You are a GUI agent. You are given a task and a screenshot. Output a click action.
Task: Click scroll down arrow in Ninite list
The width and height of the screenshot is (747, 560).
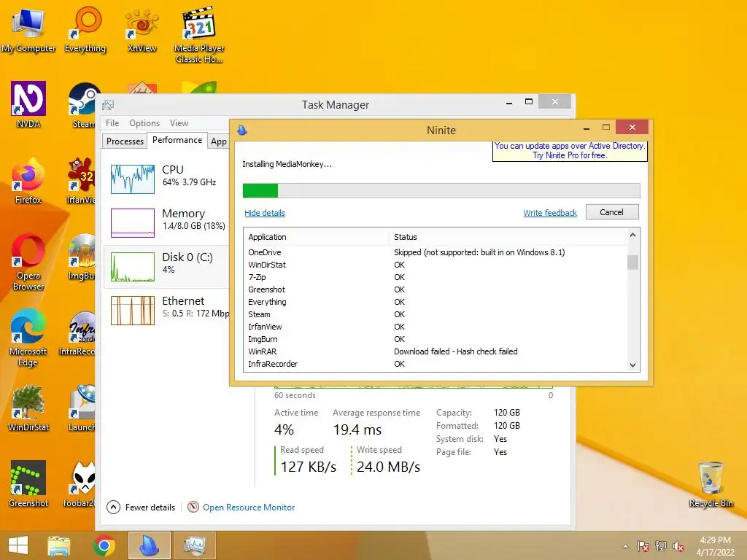click(632, 365)
